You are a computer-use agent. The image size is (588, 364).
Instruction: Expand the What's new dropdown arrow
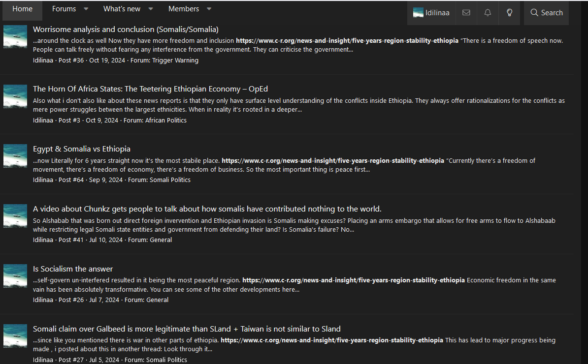[150, 9]
